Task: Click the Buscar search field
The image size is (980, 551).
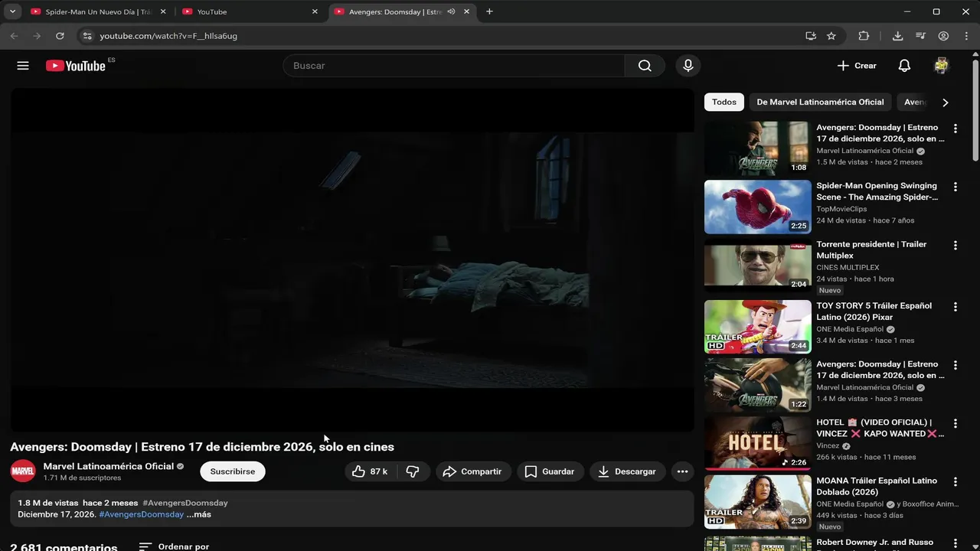Action: [x=454, y=66]
